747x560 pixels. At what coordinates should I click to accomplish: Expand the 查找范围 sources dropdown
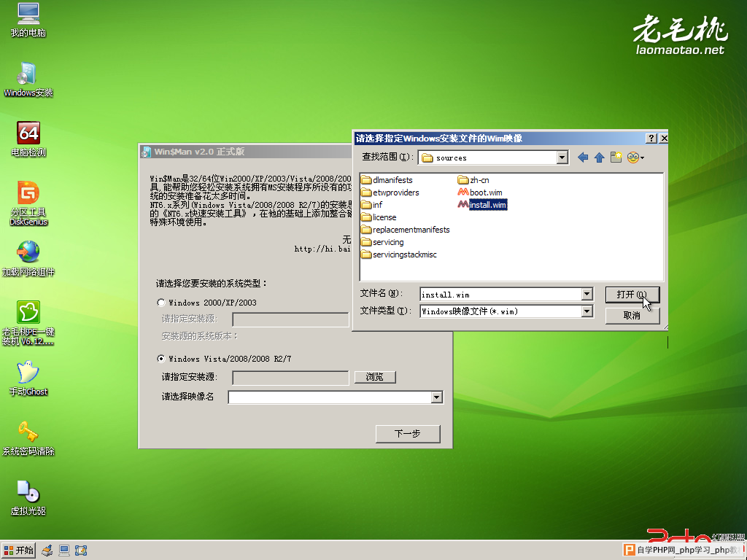pos(562,157)
